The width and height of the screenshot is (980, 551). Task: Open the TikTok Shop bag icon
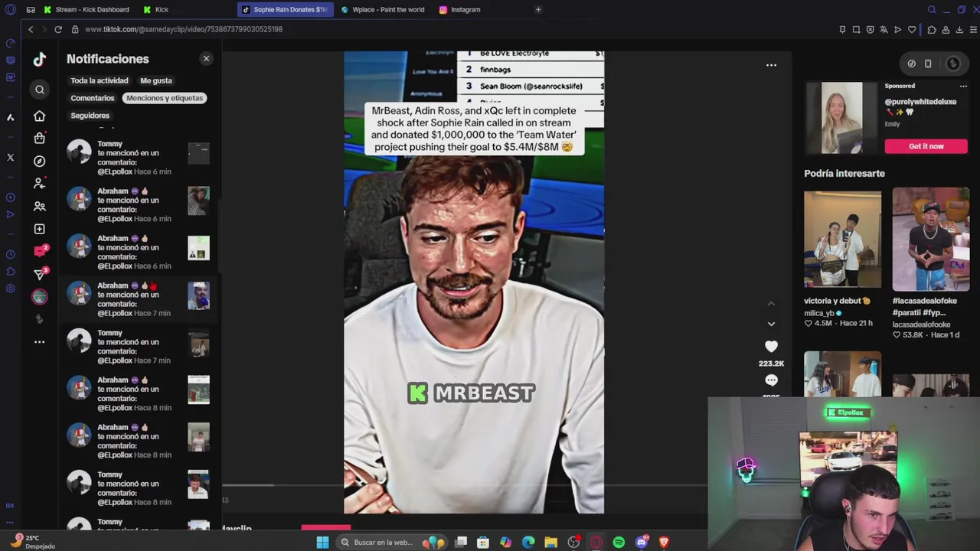[40, 139]
